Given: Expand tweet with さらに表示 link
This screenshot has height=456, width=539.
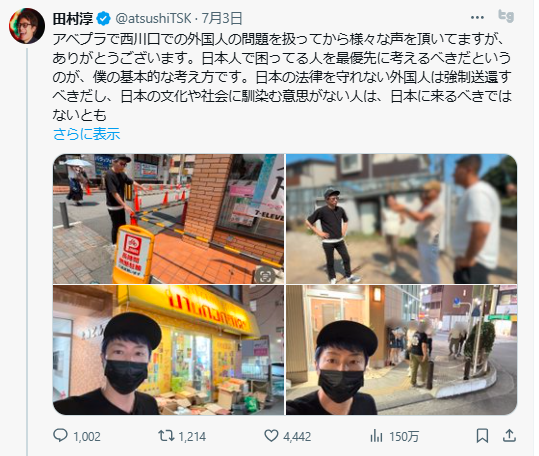Looking at the screenshot, I should tap(87, 134).
